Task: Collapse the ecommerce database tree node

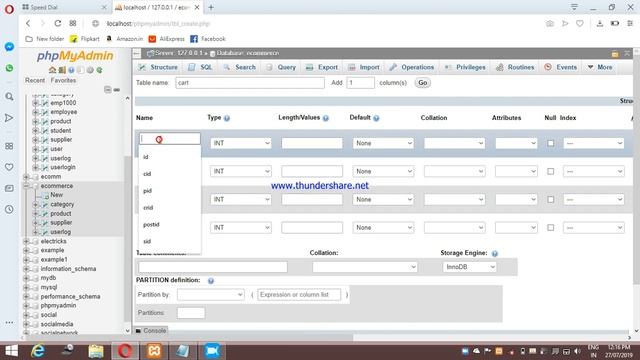Action: [x=26, y=186]
